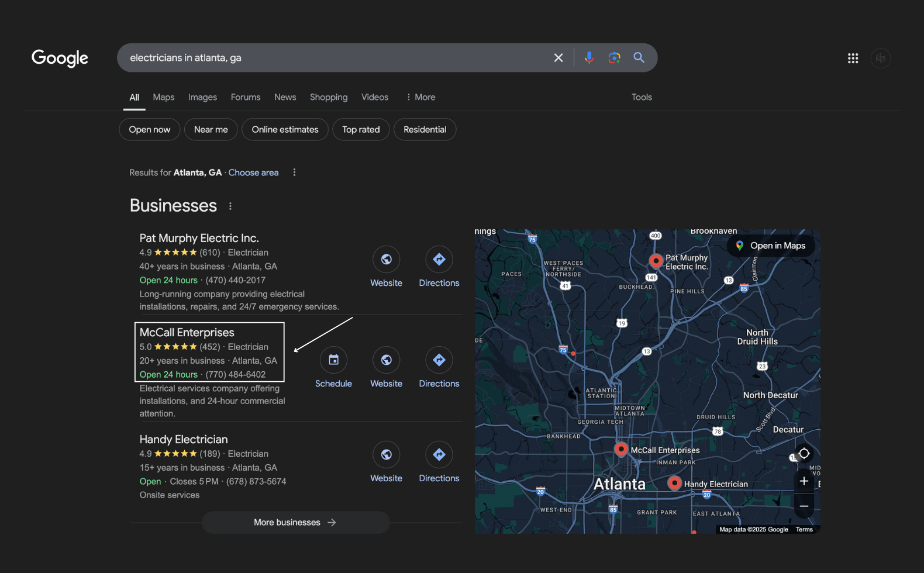Switch to the Forums tab

[x=246, y=97]
